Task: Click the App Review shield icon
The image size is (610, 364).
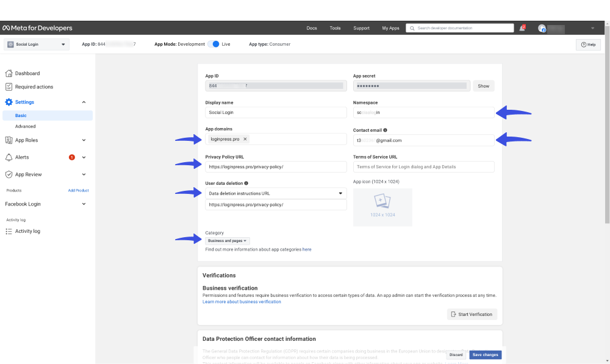Action: pyautogui.click(x=9, y=174)
